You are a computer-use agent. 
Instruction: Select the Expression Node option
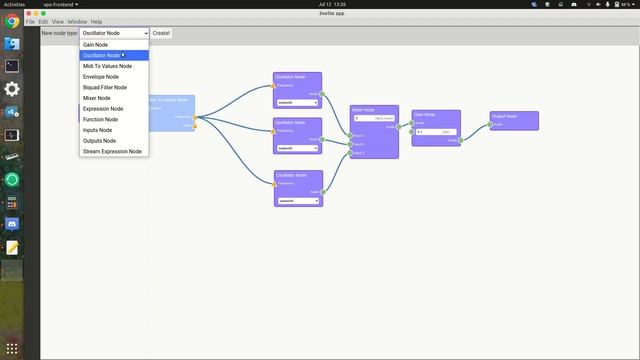[x=114, y=109]
